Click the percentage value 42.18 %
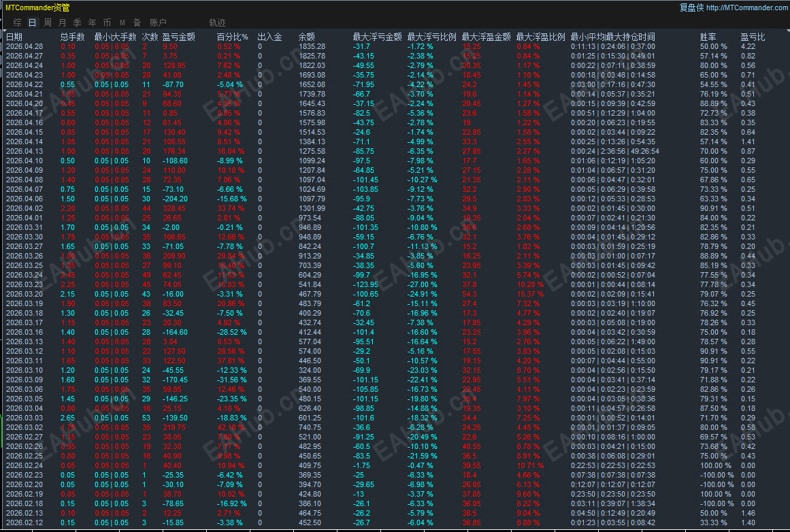790x532 pixels. (230, 427)
